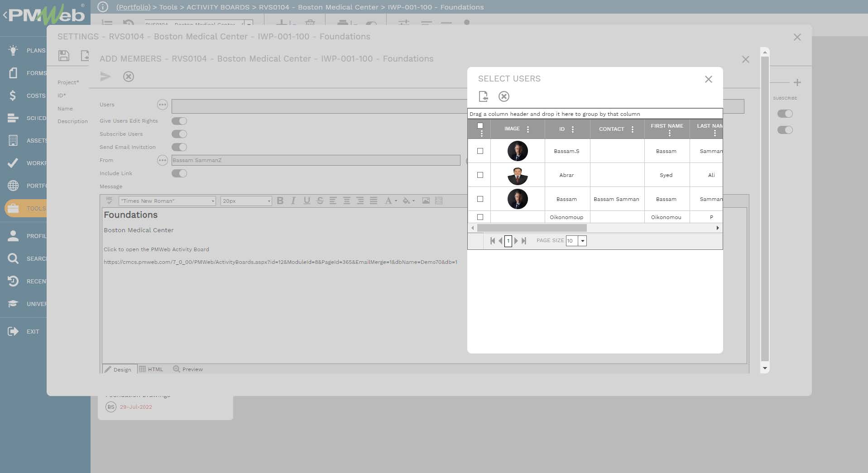Click the save-and-exit icon in Select Users
This screenshot has height=473, width=868.
(x=483, y=96)
